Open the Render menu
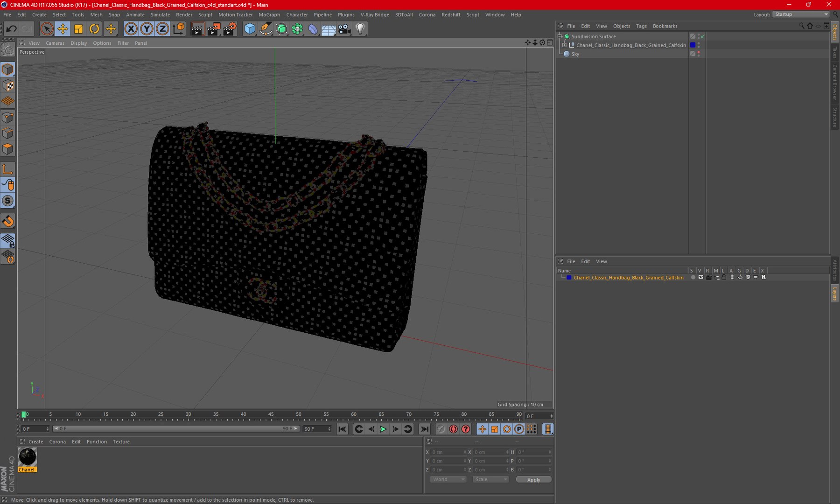The height and width of the screenshot is (504, 840). click(x=184, y=14)
